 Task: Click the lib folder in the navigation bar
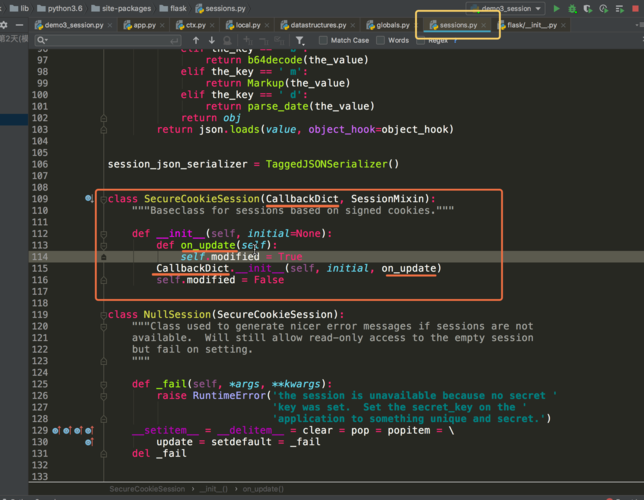tap(19, 8)
